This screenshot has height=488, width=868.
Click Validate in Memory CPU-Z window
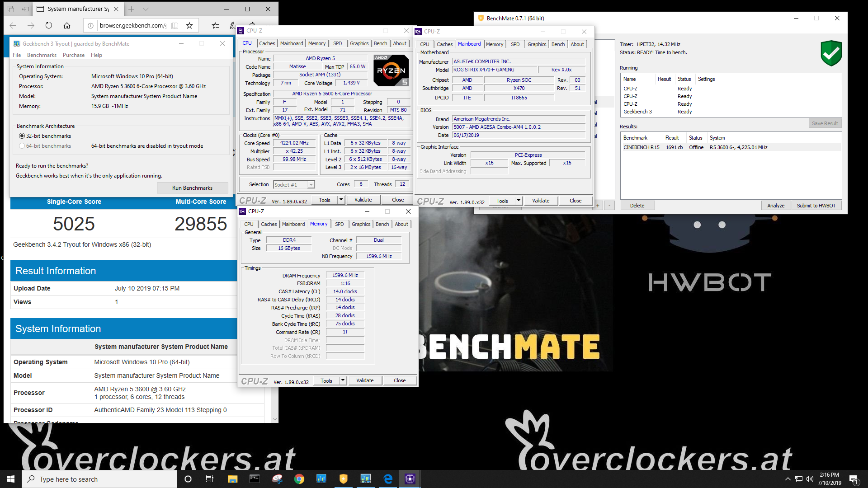pyautogui.click(x=365, y=380)
